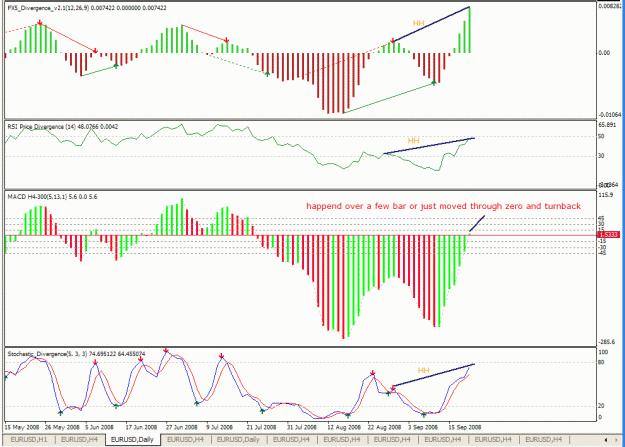Click the 3 Sep 2008 date label
Viewport: 625px width, 447px height.
click(x=423, y=427)
